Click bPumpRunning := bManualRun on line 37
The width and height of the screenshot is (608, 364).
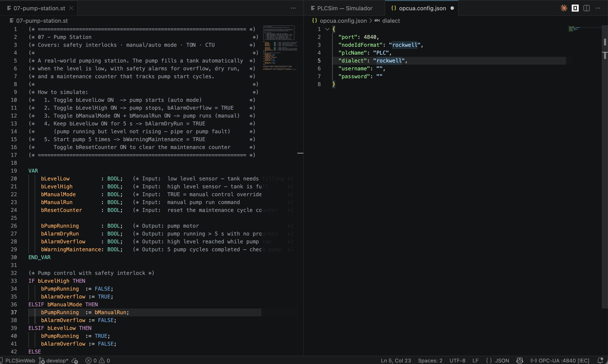(x=85, y=312)
